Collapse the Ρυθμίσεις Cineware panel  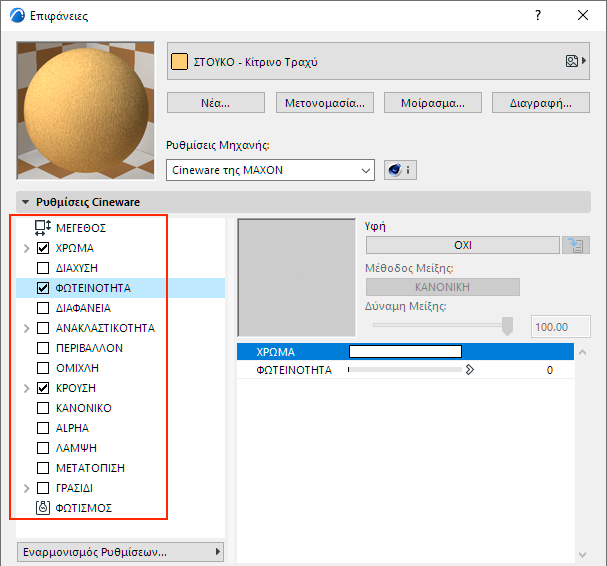click(26, 202)
